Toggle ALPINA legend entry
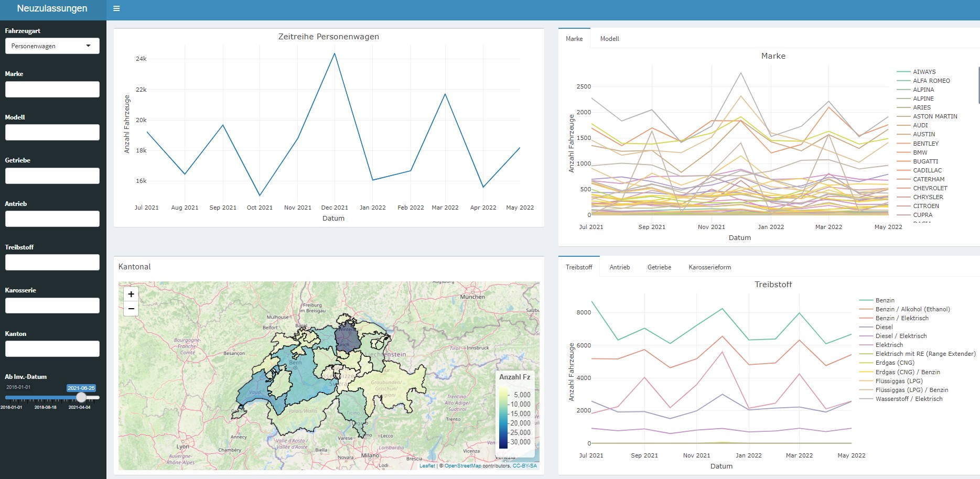Image resolution: width=980 pixels, height=479 pixels. coord(923,90)
